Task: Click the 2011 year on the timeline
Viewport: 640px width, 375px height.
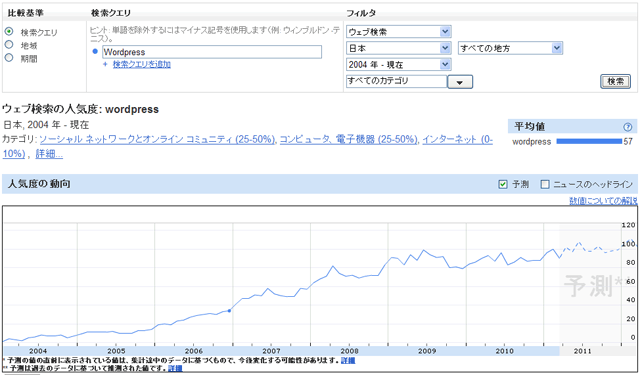Action: click(582, 351)
